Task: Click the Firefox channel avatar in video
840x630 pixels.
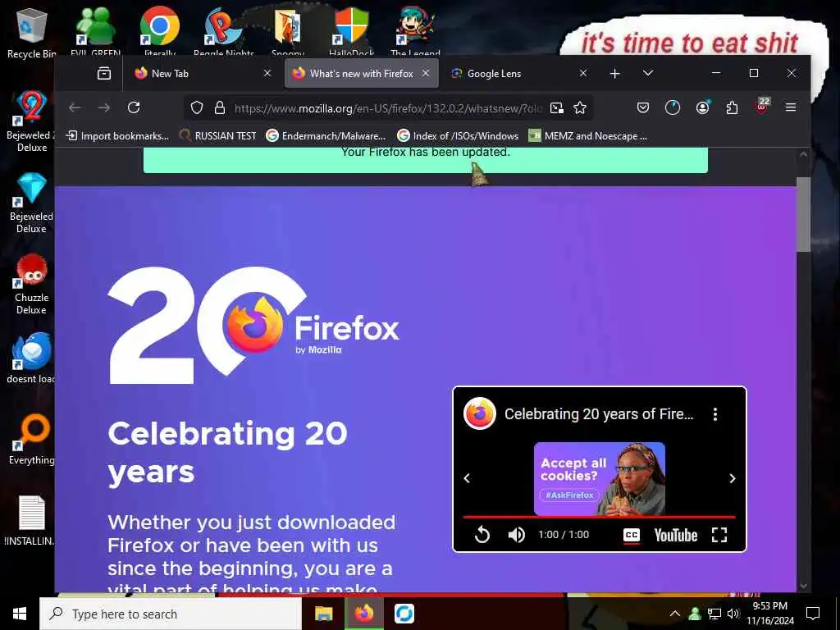Action: coord(479,413)
